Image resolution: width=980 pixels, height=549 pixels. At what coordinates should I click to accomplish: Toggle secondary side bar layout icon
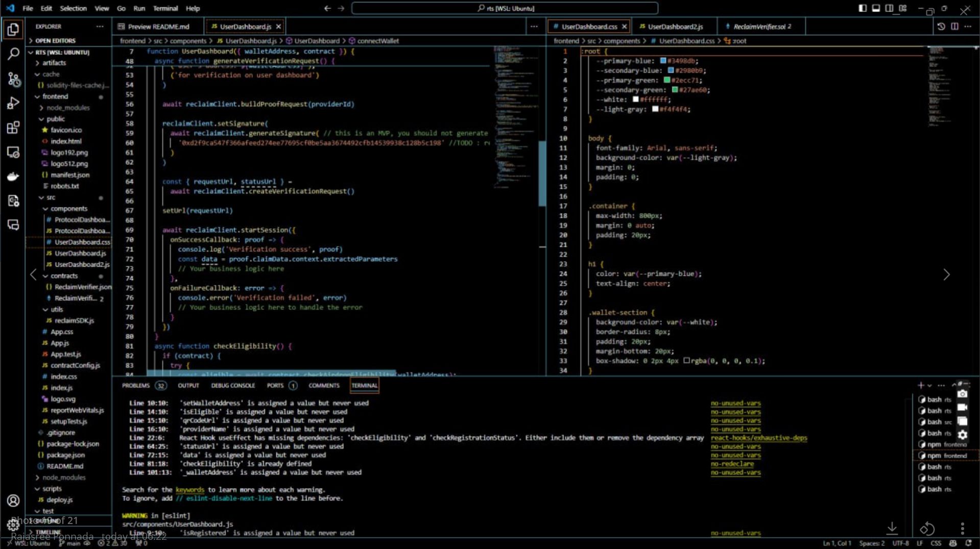[x=889, y=8]
